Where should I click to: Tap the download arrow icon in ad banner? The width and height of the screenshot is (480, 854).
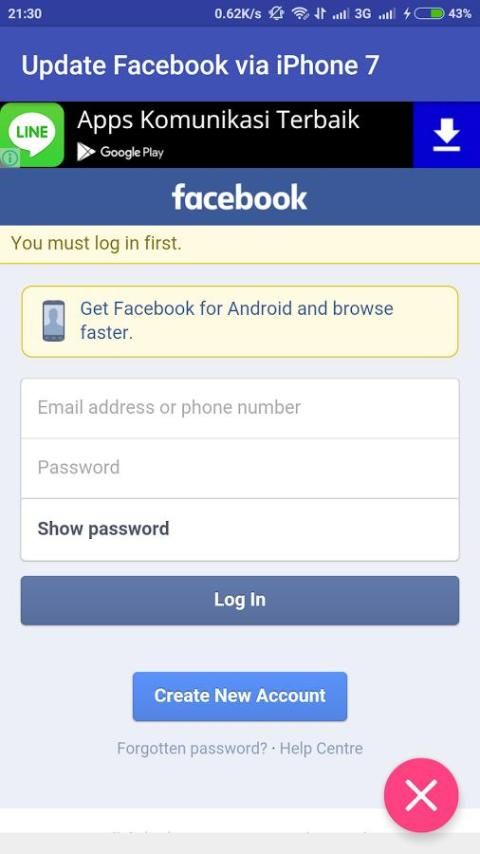click(446, 135)
